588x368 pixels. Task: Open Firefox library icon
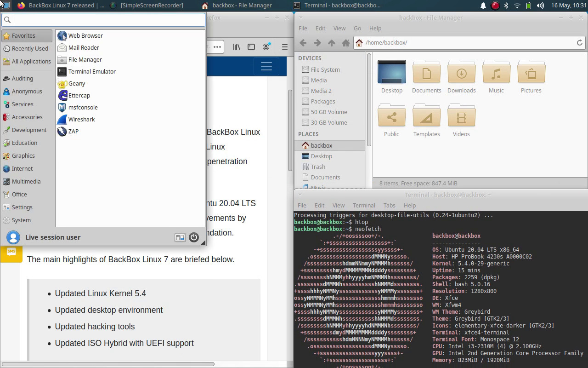coord(237,47)
